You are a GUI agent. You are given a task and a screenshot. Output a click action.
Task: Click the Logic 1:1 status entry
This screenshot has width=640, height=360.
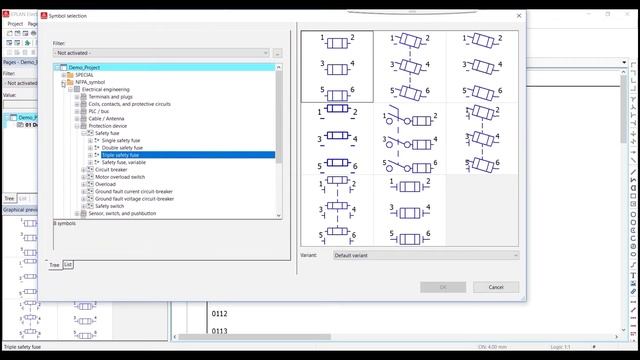tap(560, 347)
